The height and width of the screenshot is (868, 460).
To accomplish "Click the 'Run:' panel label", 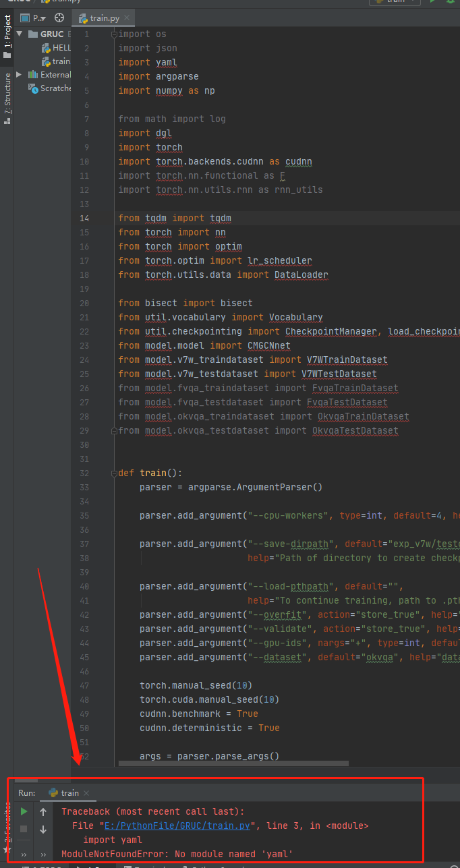I will point(27,793).
